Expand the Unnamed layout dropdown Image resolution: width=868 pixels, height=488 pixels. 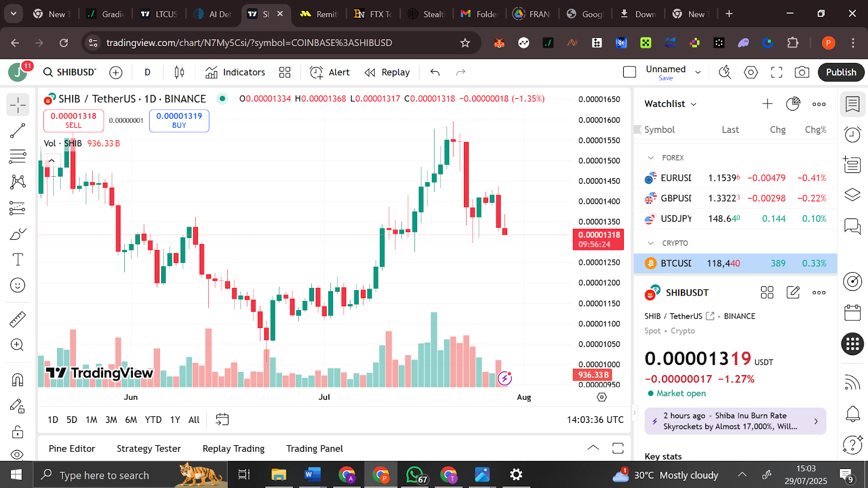point(698,72)
